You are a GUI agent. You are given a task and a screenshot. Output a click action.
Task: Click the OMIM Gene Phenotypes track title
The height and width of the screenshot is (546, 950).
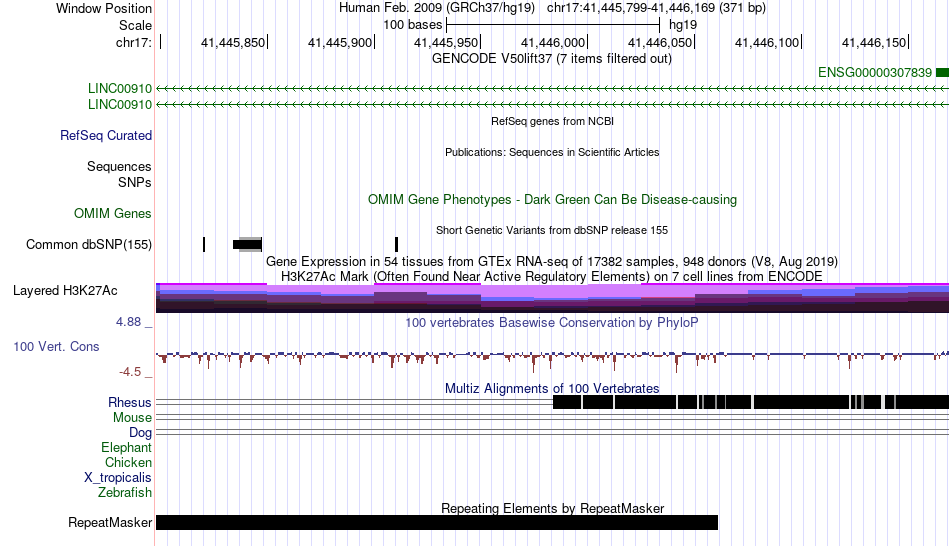pyautogui.click(x=553, y=200)
